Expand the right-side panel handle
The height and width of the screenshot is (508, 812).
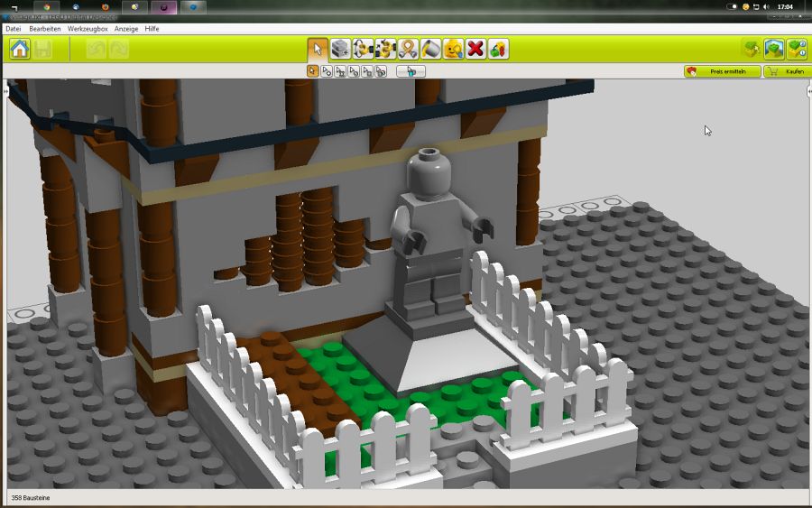pos(808,91)
